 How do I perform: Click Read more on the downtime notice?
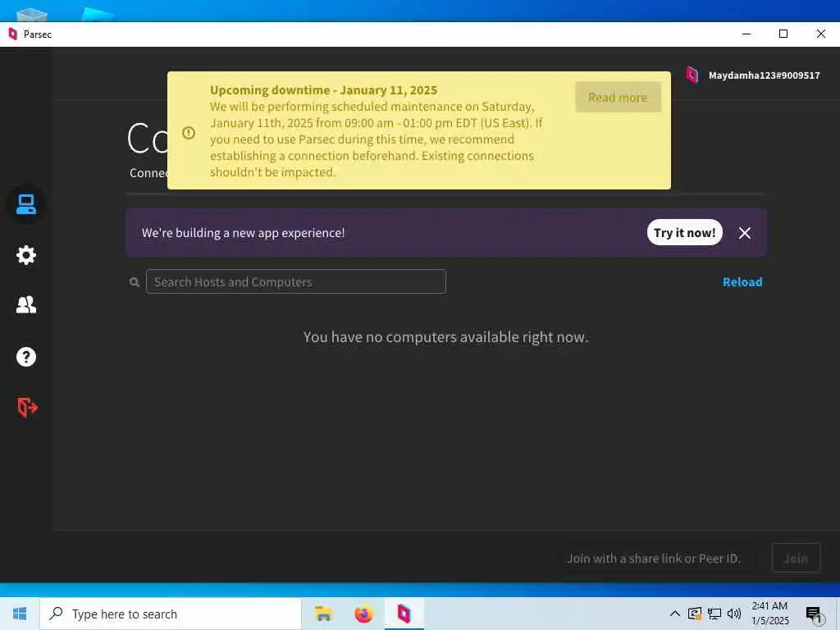618,97
